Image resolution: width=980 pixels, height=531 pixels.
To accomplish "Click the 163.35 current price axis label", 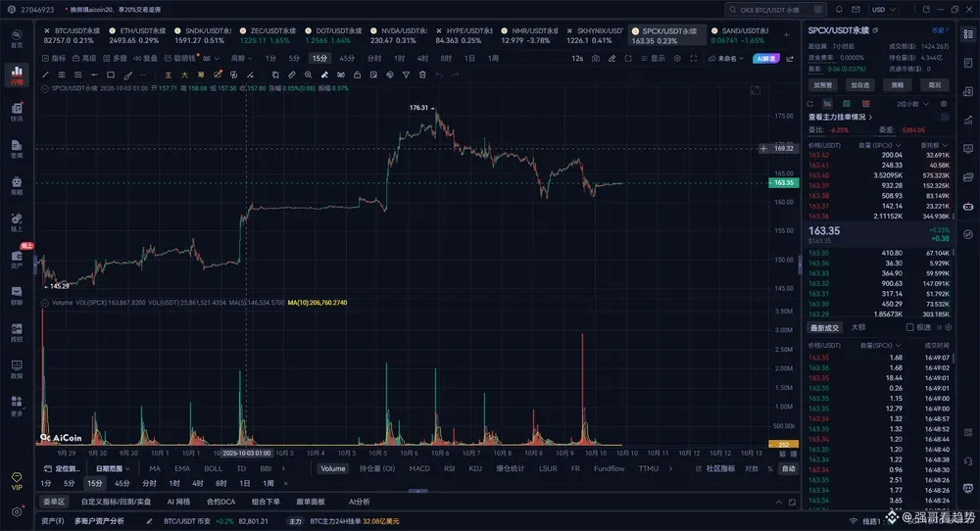I will 782,182.
